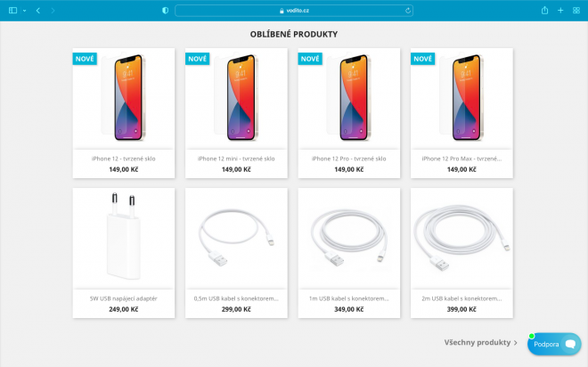Add a new tab with plus icon
588x367 pixels.
click(560, 11)
